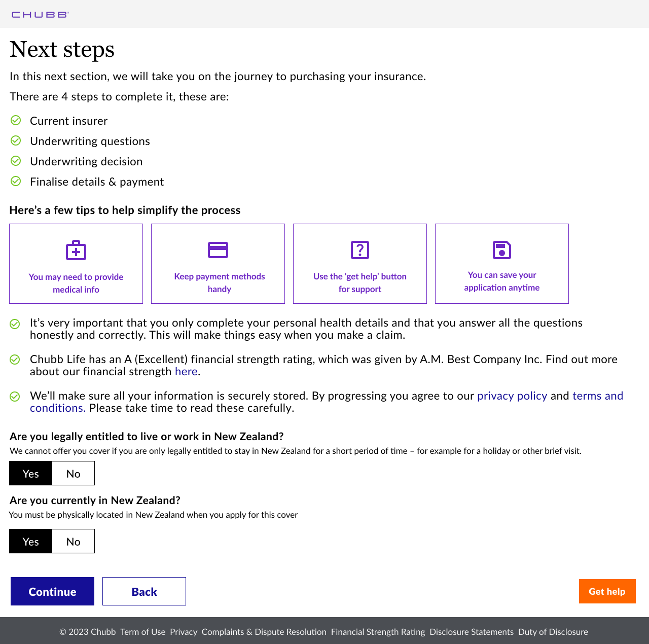Click checkmark icon beside Underwriting decision
The image size is (649, 644).
click(x=16, y=161)
